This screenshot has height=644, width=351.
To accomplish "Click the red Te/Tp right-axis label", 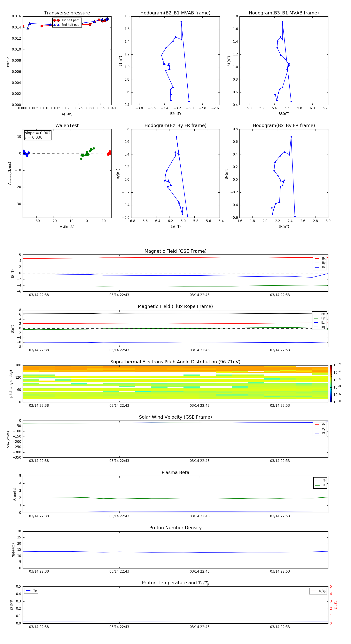I will tap(336, 605).
